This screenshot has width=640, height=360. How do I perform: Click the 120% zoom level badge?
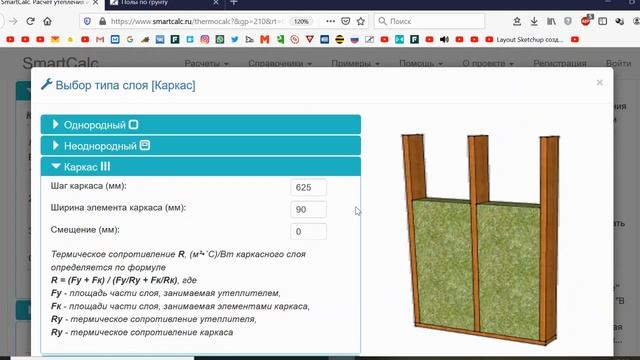pyautogui.click(x=301, y=21)
